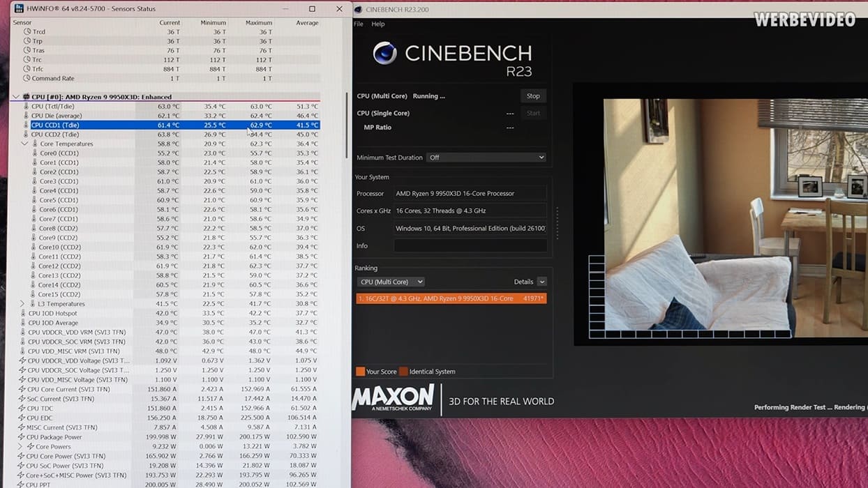This screenshot has width=868, height=488.
Task: Click the HWiNFO app icon in title bar
Action: pyautogui.click(x=20, y=9)
